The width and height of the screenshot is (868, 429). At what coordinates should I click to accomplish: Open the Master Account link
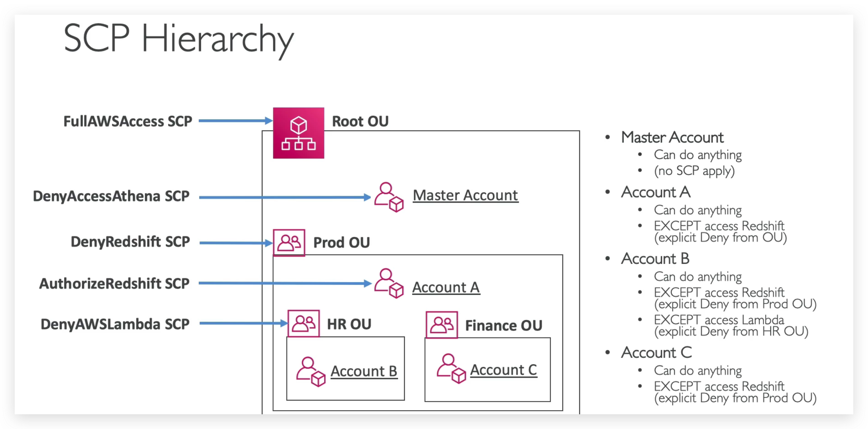point(465,195)
